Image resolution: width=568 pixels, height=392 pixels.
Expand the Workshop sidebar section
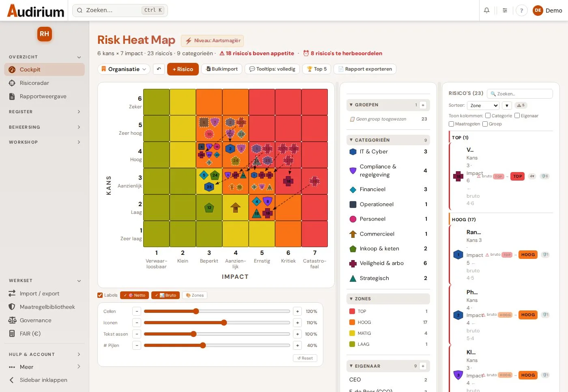[45, 142]
